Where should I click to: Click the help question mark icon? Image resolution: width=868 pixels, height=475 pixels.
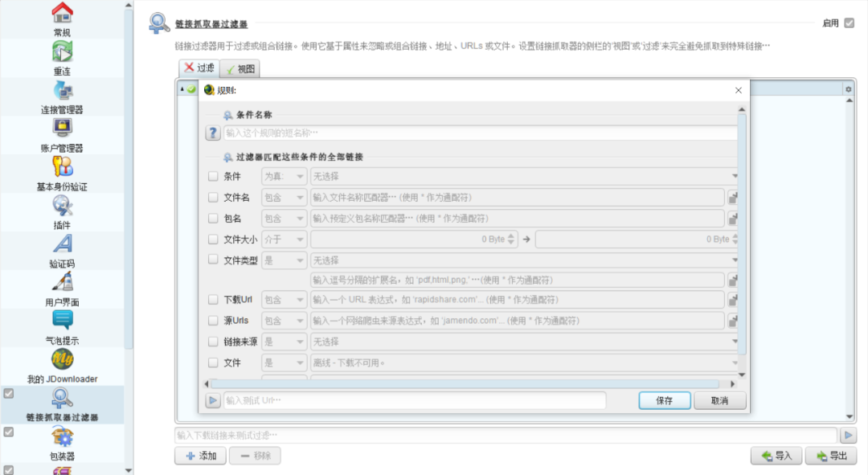click(212, 133)
